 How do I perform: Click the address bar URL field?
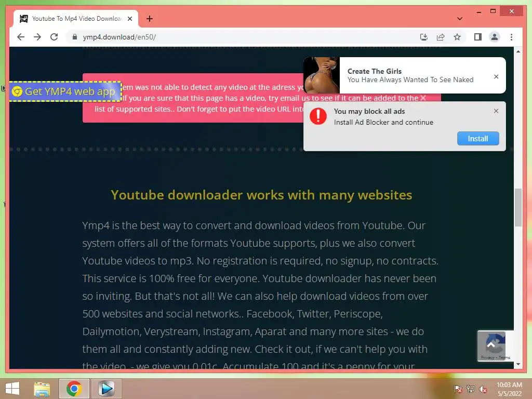pos(244,37)
